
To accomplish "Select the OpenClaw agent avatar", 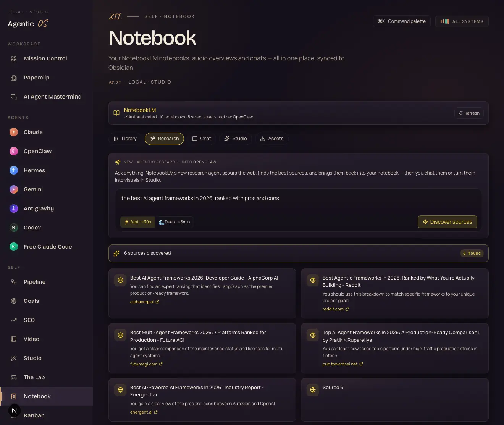I will 14,151.
